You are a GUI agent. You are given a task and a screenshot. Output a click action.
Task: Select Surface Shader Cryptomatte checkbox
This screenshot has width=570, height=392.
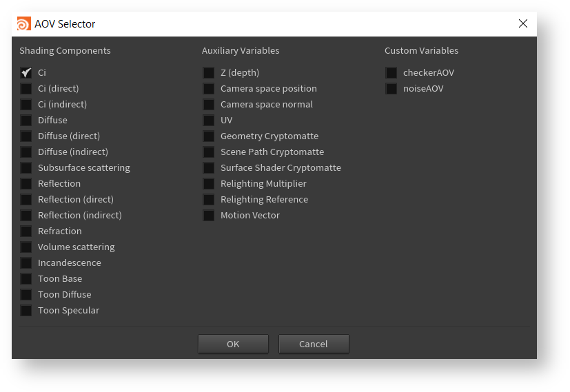pyautogui.click(x=209, y=168)
